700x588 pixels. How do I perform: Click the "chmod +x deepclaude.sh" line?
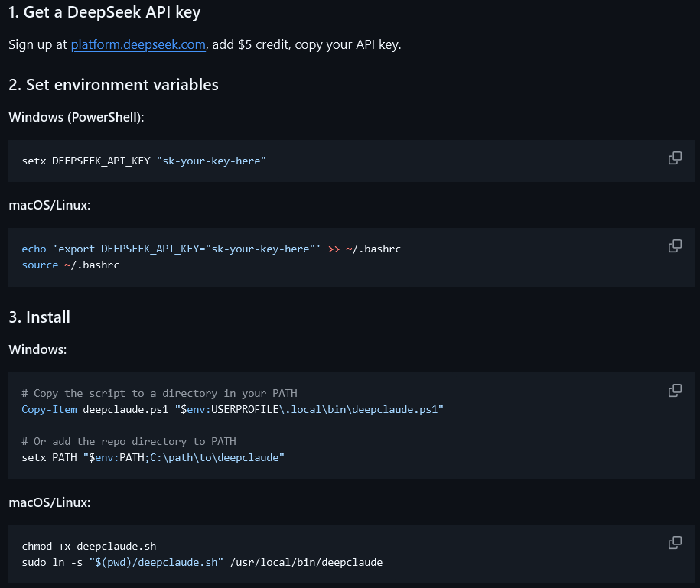[89, 547]
